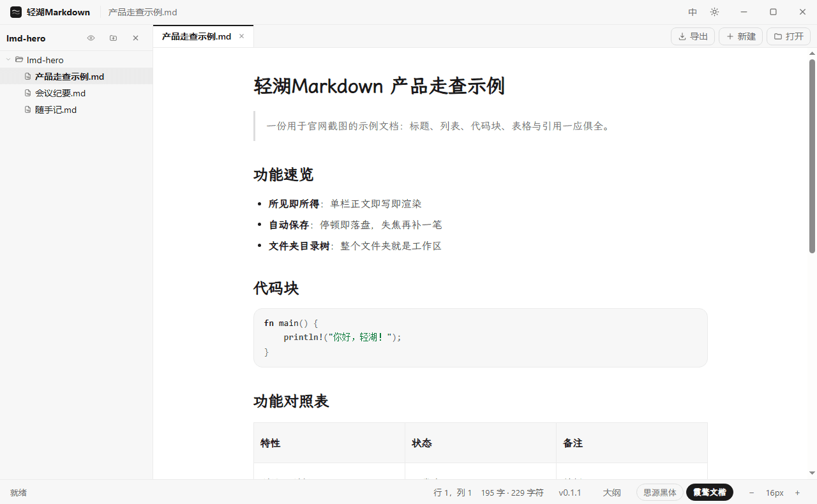Increase font size with the plus button
Viewport: 817px width, 504px height.
(x=797, y=493)
